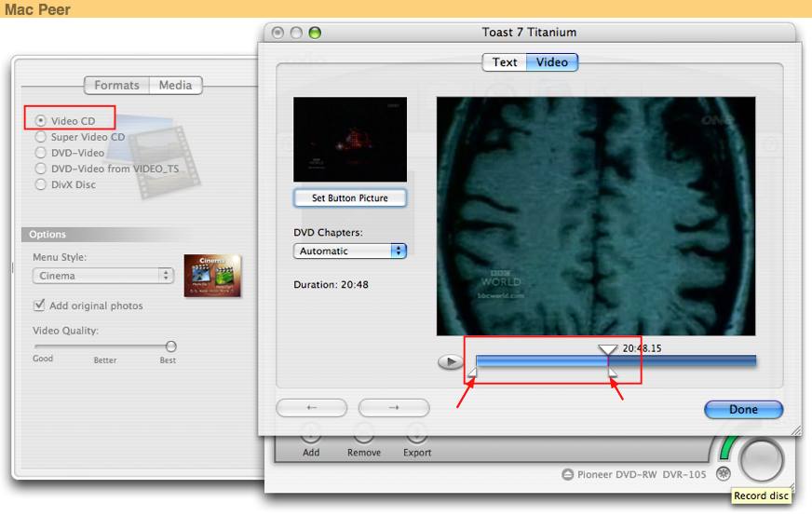Pick DVD-Video from VIDEO_TS option
812x516 pixels.
(41, 169)
